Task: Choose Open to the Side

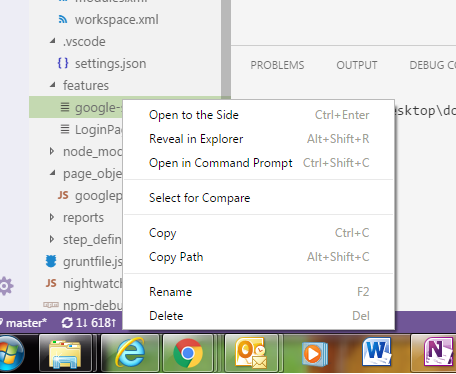Action: [259, 115]
